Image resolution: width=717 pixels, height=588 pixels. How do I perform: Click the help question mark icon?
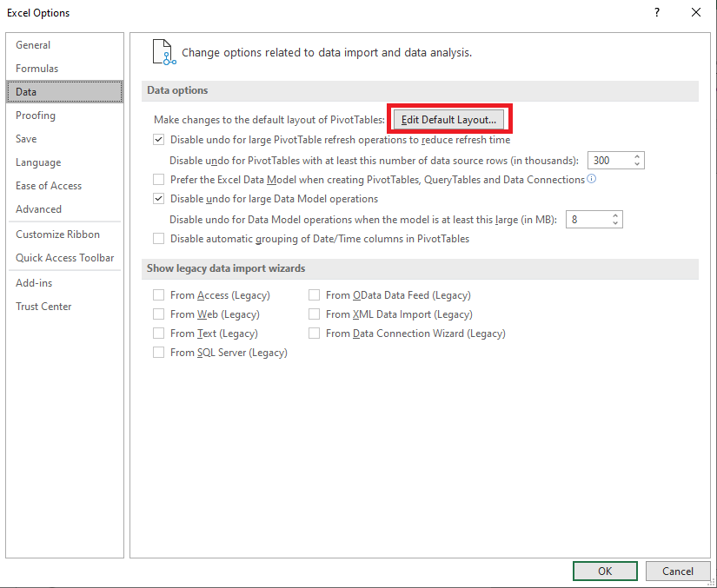coord(657,12)
